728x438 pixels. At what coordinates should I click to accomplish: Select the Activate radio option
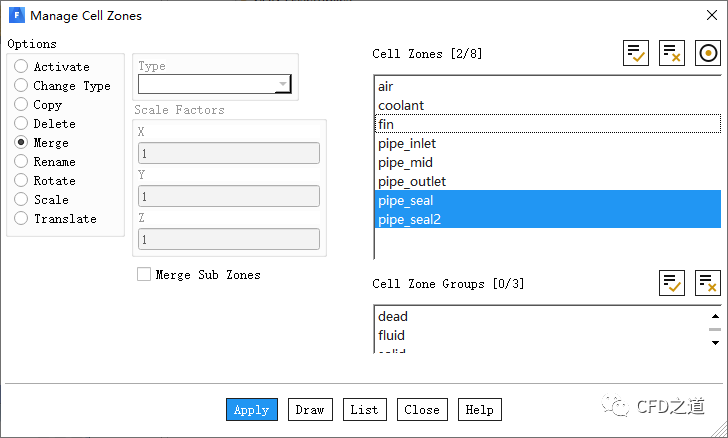click(21, 67)
